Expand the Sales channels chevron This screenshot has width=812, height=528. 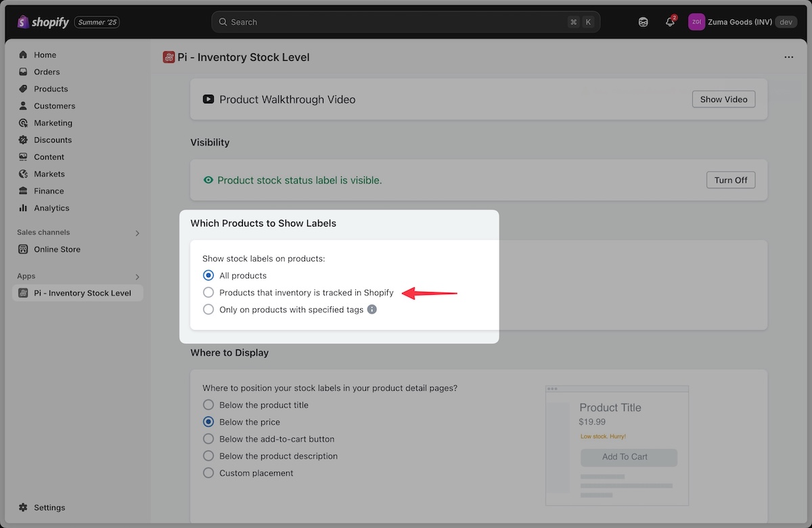pyautogui.click(x=137, y=233)
